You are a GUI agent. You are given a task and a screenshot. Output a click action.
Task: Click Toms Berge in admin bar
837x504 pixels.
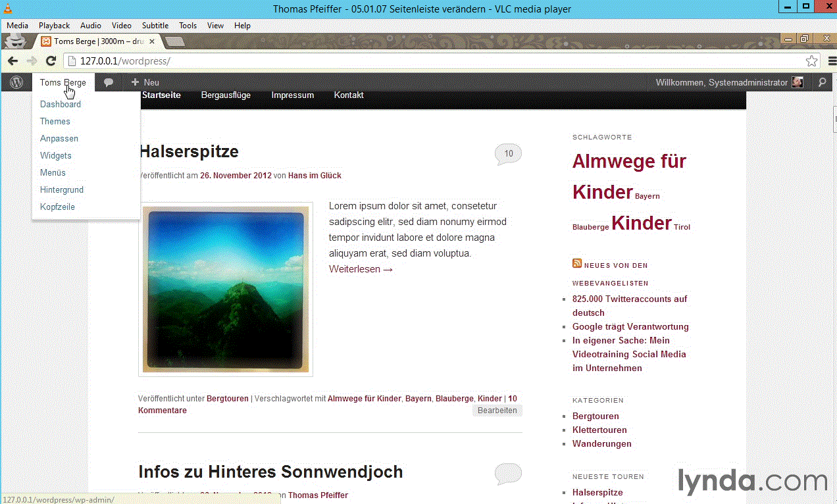[x=63, y=82]
